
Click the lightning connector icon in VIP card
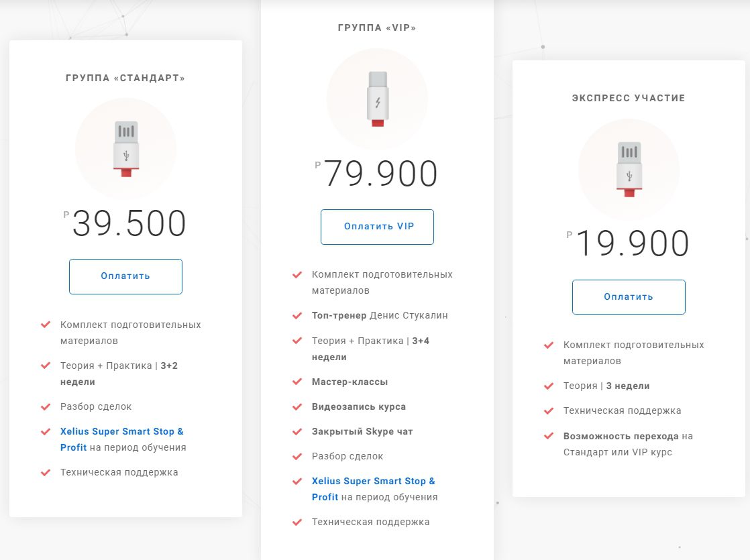(377, 99)
